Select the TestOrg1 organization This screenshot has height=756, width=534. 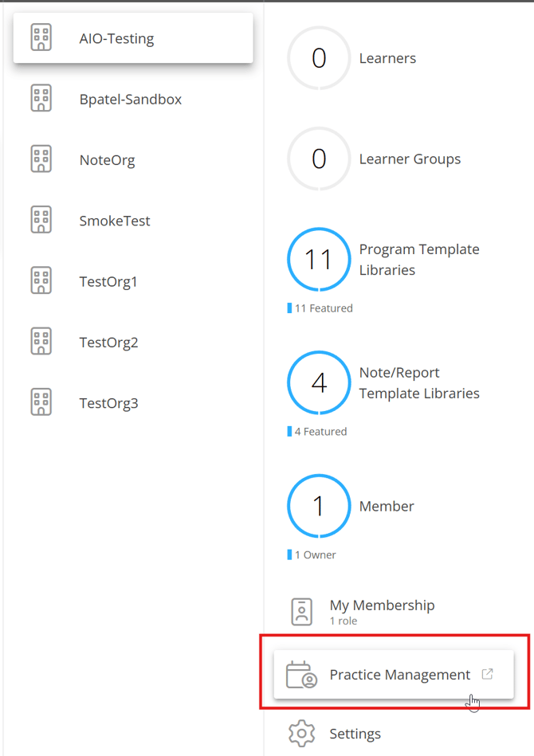[x=108, y=282]
